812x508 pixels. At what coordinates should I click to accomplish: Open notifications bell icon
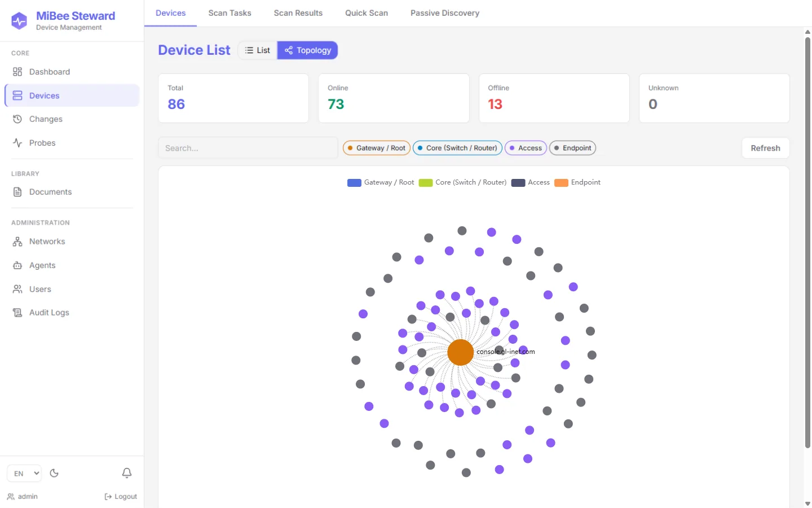coord(127,473)
